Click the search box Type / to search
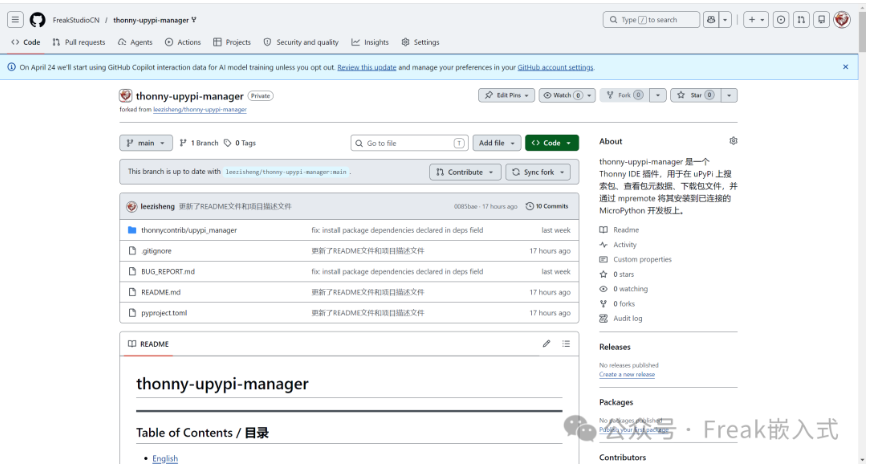The height and width of the screenshot is (474, 870). point(651,20)
